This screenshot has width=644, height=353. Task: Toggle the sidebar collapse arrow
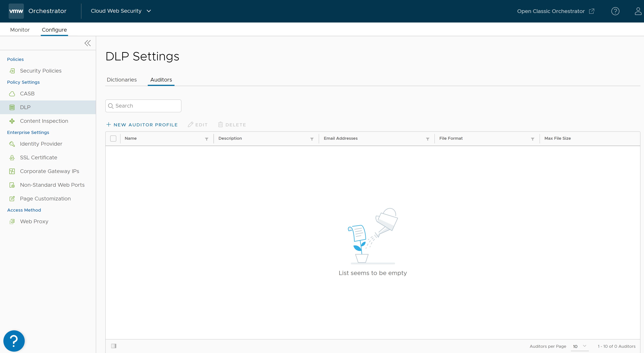[87, 43]
